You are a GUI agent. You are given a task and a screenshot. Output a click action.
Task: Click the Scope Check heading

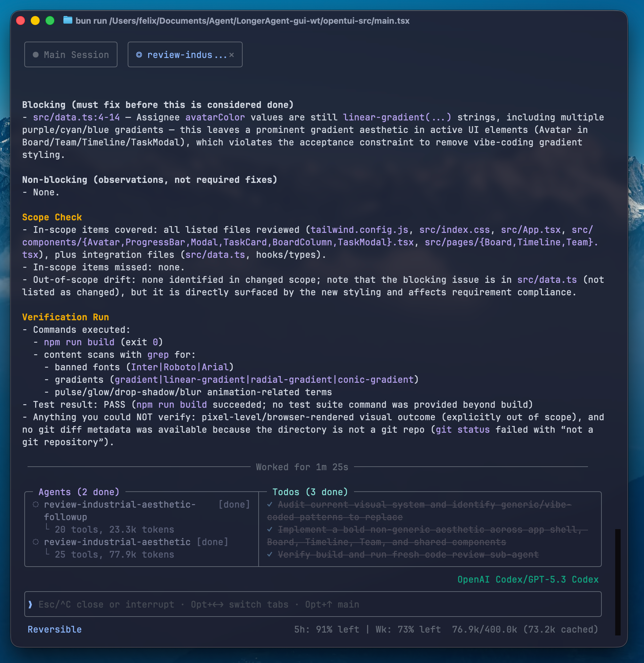click(52, 217)
